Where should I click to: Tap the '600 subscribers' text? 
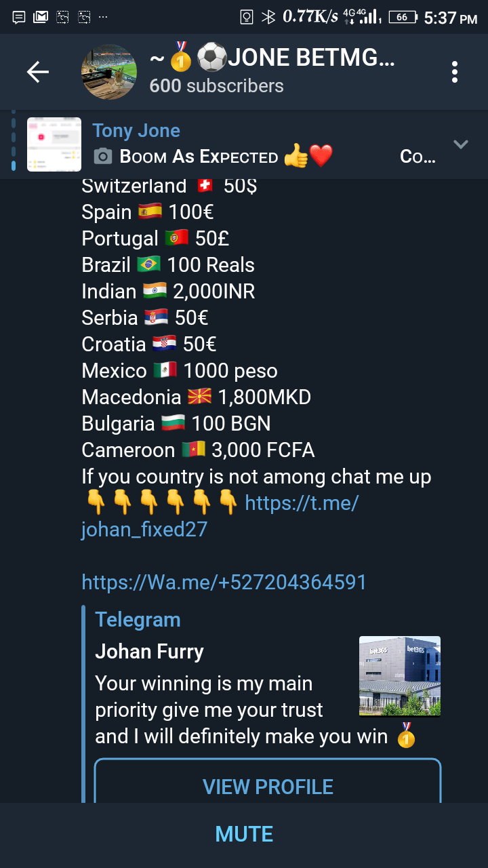pos(216,86)
